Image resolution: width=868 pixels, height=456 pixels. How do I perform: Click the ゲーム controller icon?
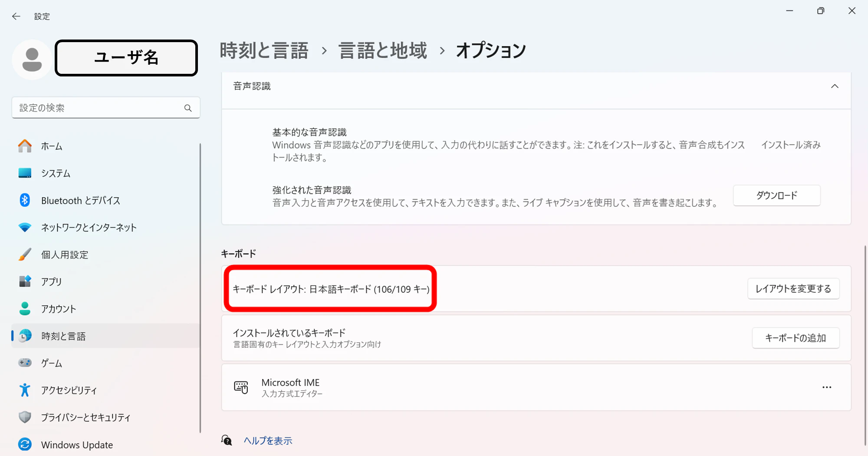point(25,363)
